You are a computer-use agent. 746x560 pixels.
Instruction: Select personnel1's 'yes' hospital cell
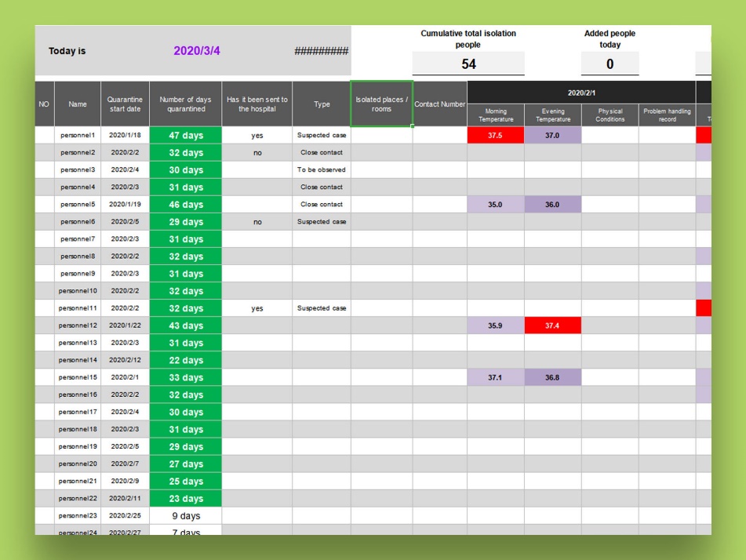[x=258, y=136]
